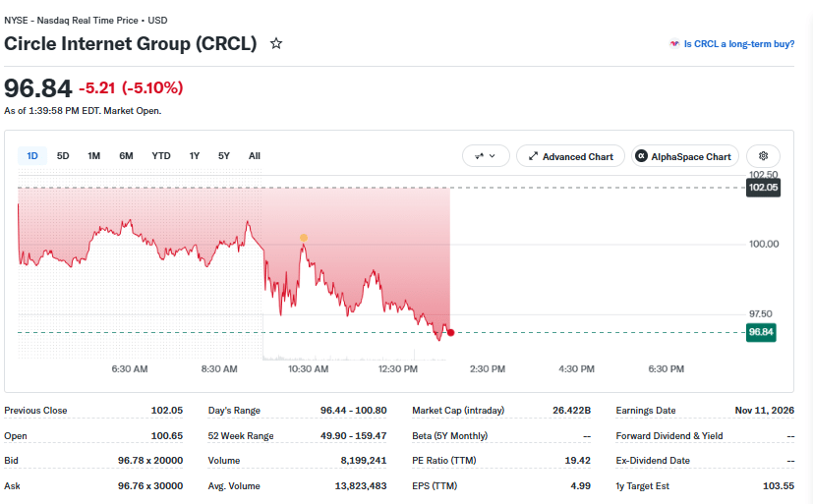Add CRCL to watchlist with star icon
The height and width of the screenshot is (504, 813).
[276, 43]
